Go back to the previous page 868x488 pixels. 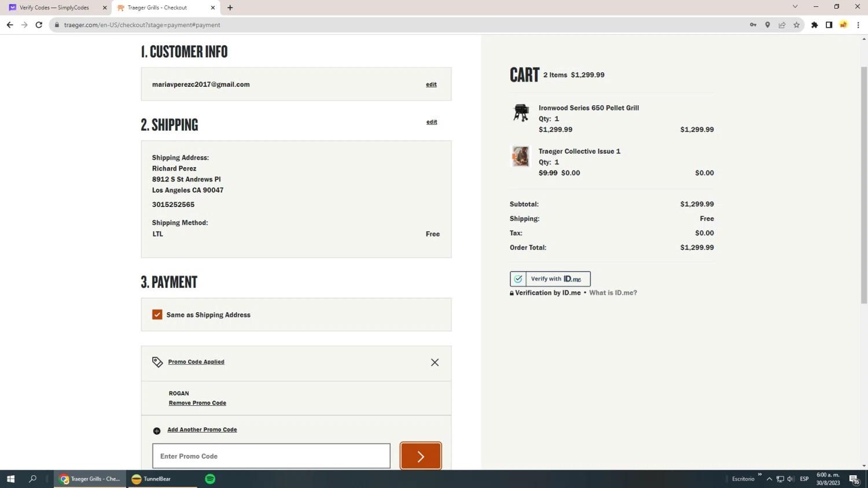pyautogui.click(x=10, y=25)
